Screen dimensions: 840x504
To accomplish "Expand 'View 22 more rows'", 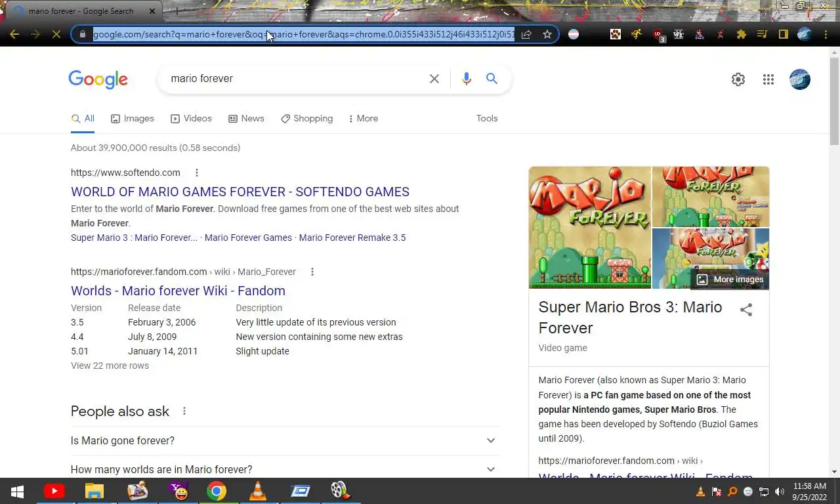I will click(110, 366).
